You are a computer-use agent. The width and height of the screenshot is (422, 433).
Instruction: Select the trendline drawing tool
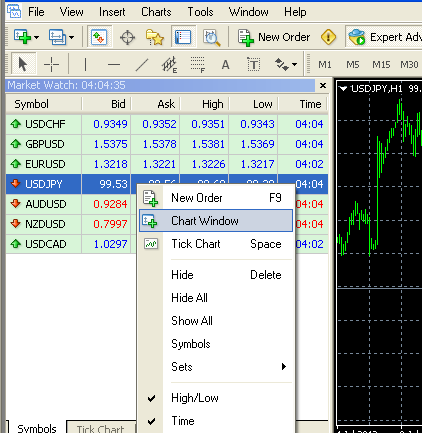pos(142,64)
